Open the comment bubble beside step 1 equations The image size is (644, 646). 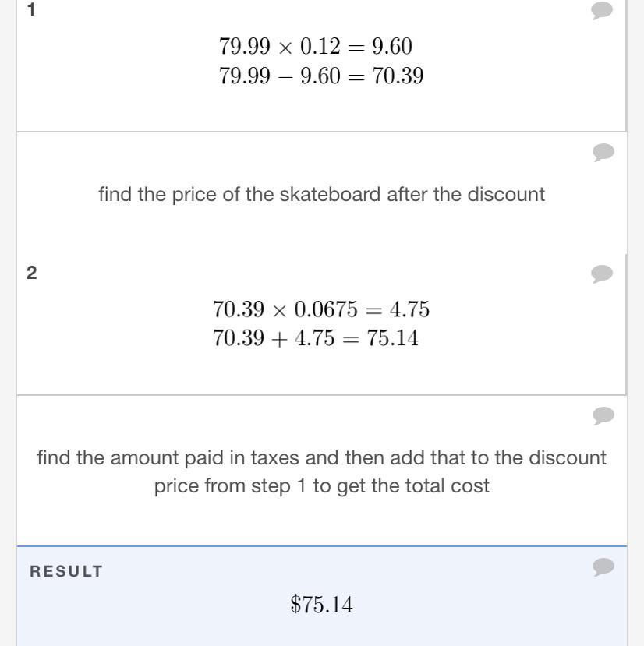tap(603, 11)
